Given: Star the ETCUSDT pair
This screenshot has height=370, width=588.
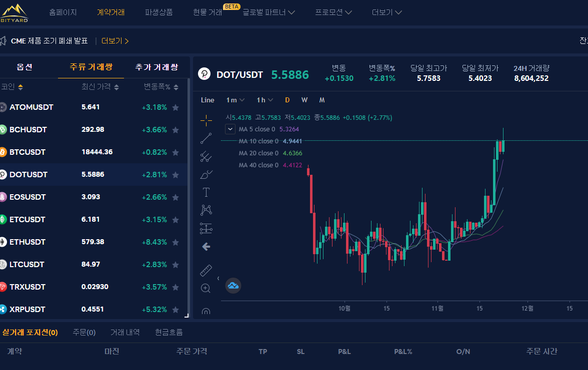Looking at the screenshot, I should coord(175,220).
